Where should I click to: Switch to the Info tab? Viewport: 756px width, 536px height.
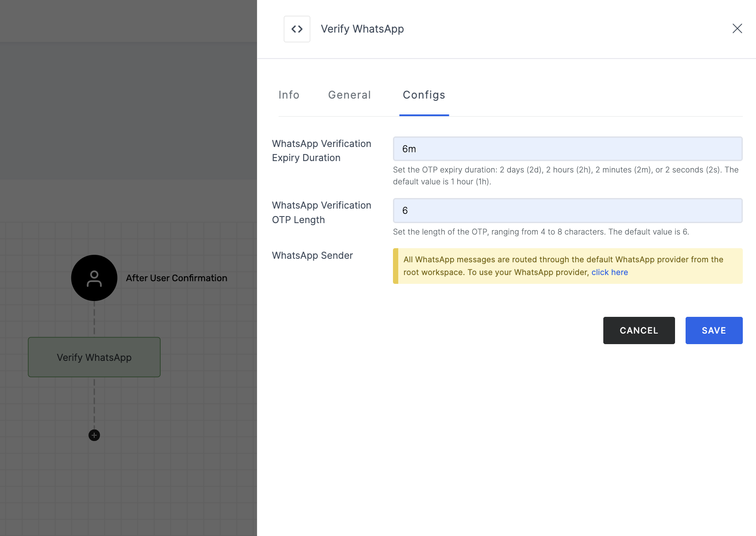coord(289,95)
